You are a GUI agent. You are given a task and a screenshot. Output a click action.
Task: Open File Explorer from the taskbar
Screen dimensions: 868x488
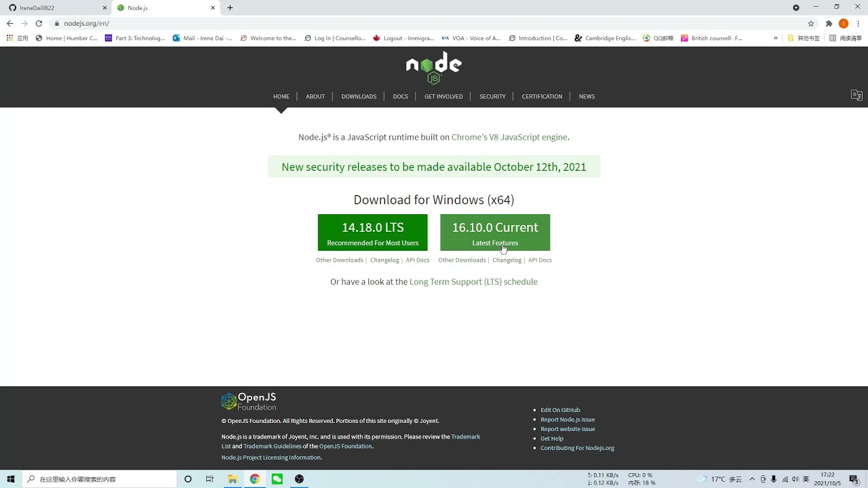click(232, 479)
